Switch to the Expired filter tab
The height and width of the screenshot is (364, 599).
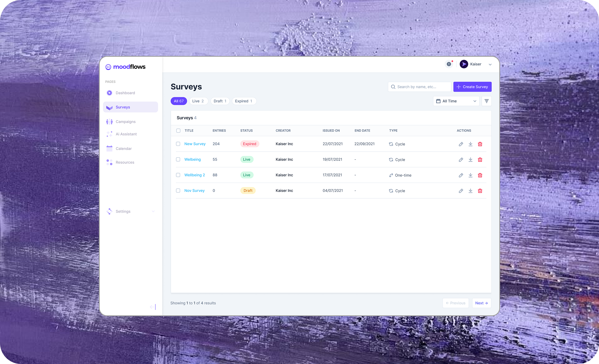[x=244, y=101]
